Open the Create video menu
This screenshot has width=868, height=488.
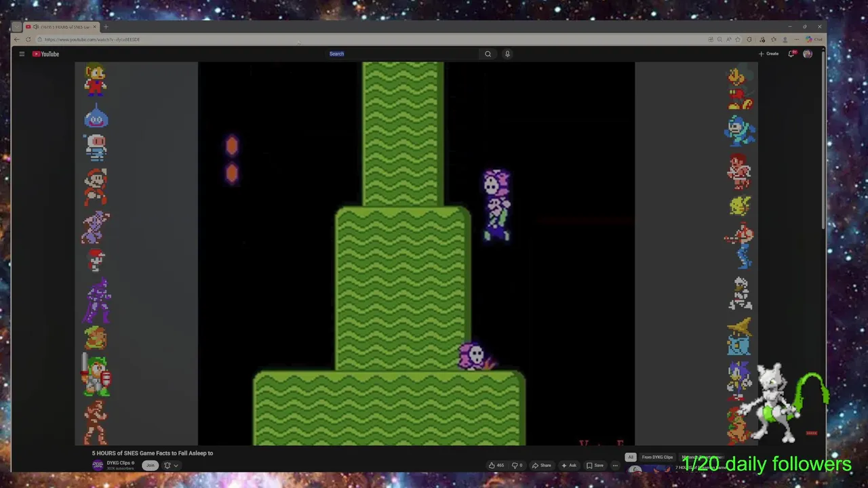click(769, 54)
